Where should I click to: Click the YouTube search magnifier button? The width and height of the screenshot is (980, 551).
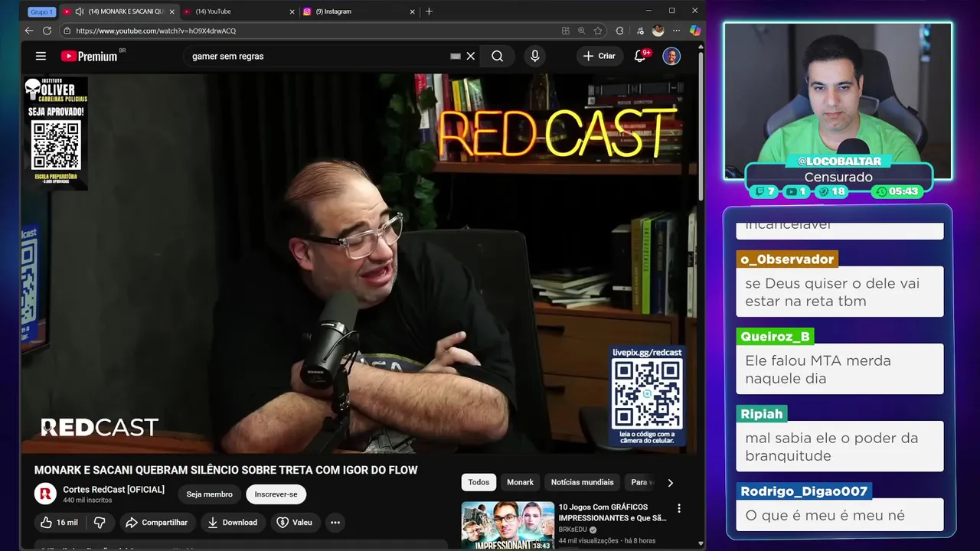click(498, 56)
